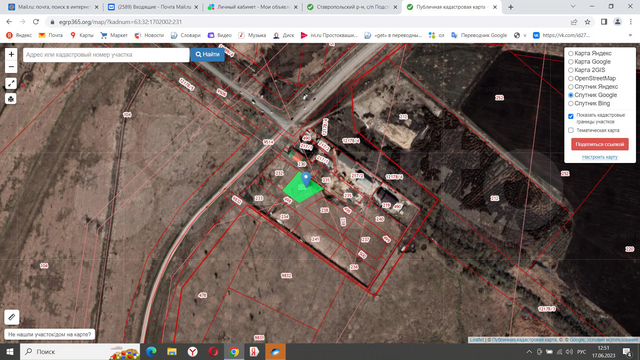The width and height of the screenshot is (640, 360).
Task: Zoom out of the cadastral map
Action: click(x=11, y=67)
